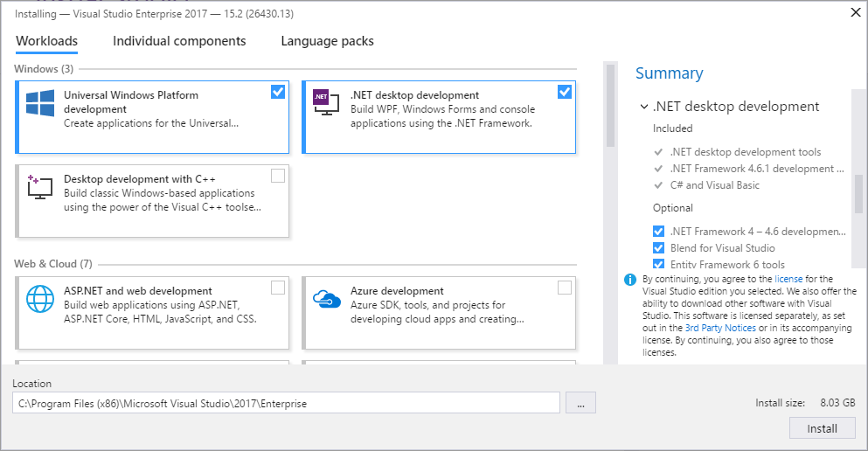Close the installer window
This screenshot has width=868, height=451.
tap(856, 12)
